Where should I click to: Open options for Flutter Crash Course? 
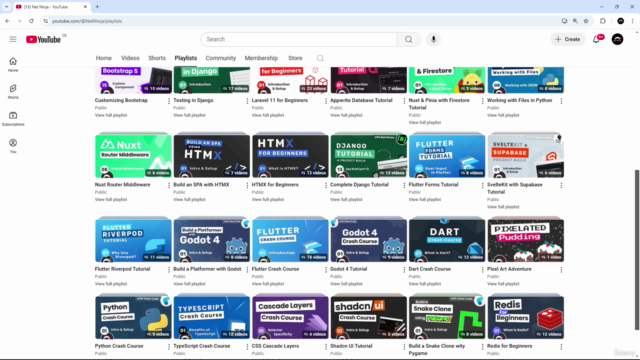[326, 270]
